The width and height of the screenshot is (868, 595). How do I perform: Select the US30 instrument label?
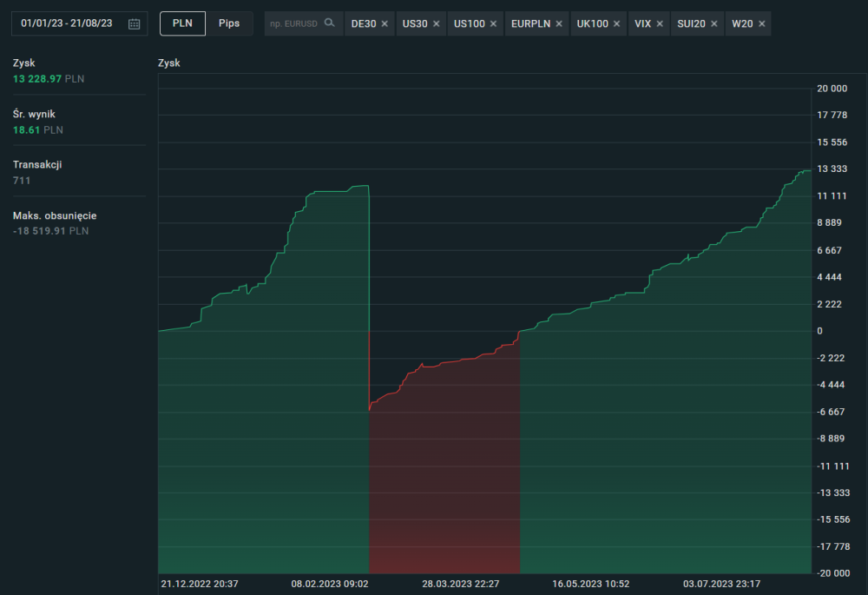coord(415,23)
